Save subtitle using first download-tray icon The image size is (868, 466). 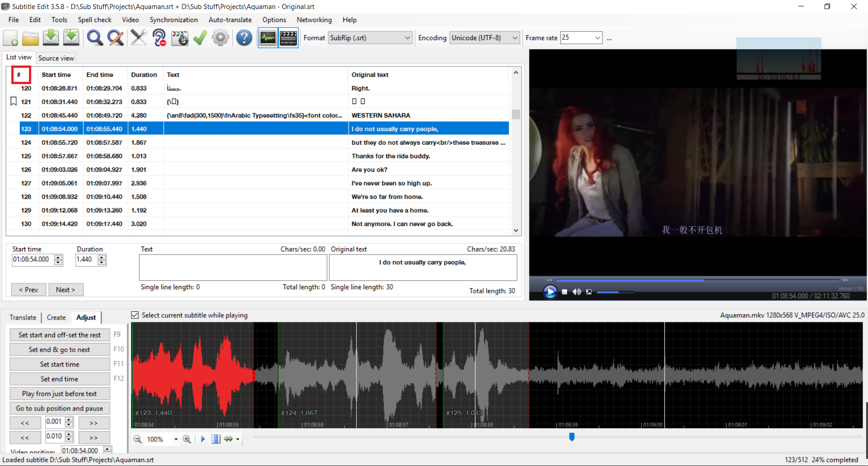51,38
